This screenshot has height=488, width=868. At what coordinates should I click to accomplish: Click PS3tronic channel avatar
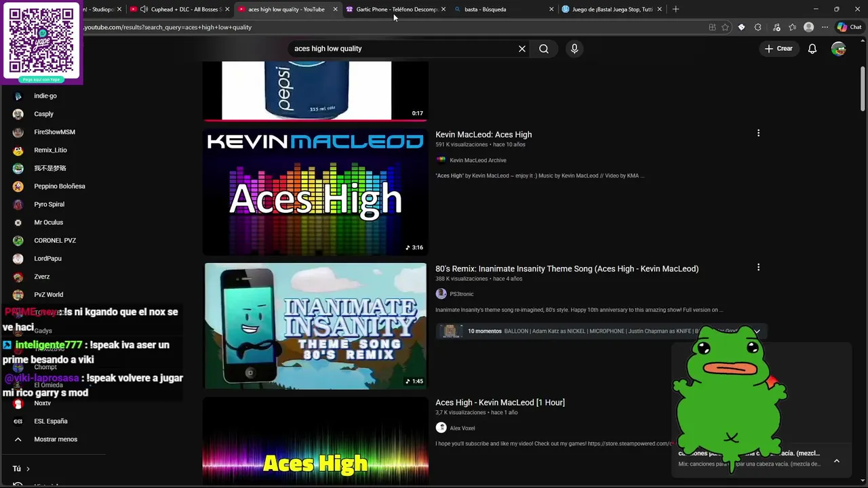click(441, 293)
